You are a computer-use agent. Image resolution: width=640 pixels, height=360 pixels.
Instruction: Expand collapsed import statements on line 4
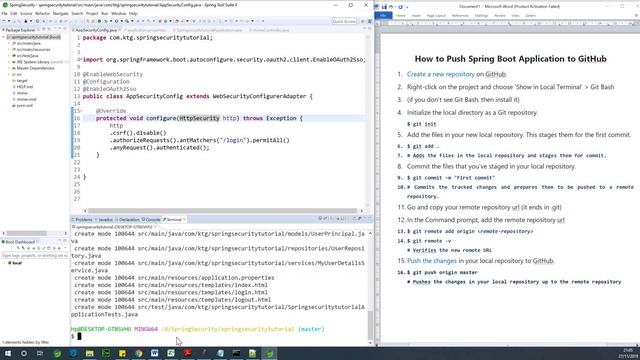tap(81, 60)
